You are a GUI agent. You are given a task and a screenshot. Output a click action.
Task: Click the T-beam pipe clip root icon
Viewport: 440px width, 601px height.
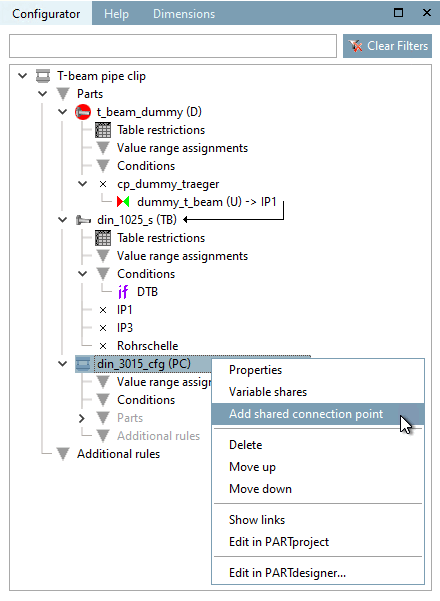click(x=43, y=76)
